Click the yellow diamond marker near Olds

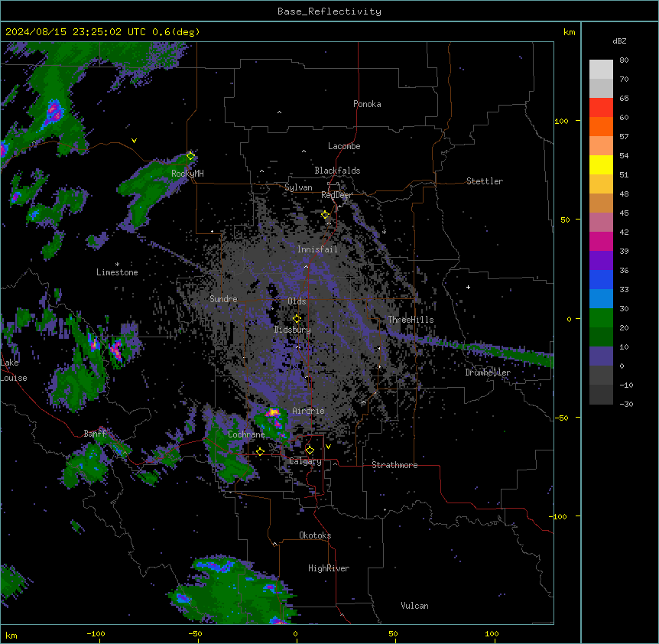297,318
